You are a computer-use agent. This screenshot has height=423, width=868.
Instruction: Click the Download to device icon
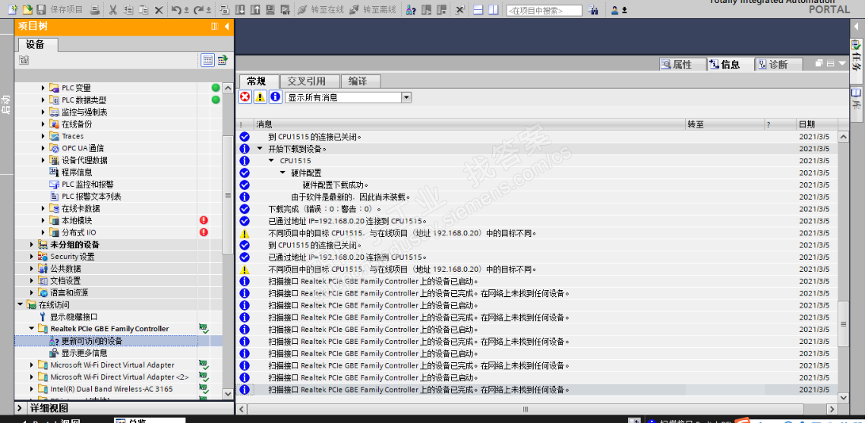click(240, 9)
